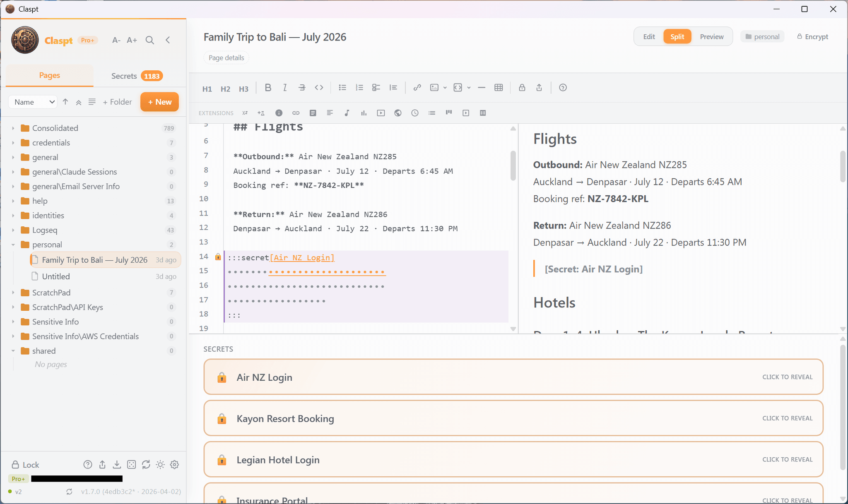Expand the credentials folder
The width and height of the screenshot is (848, 504).
[13, 143]
